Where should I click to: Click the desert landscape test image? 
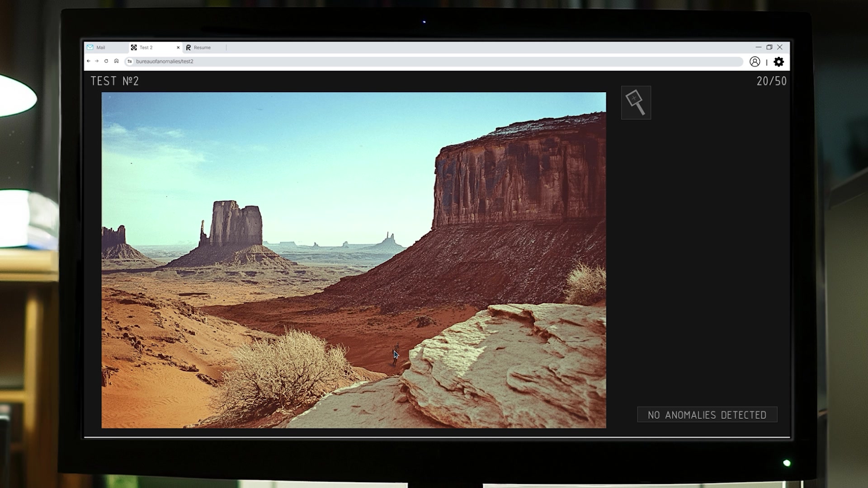point(354,260)
